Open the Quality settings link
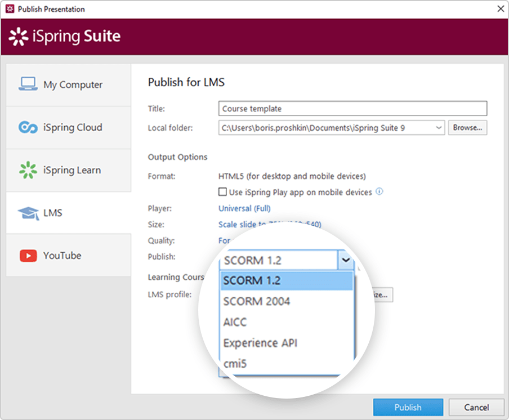The width and height of the screenshot is (509, 420). 225,240
